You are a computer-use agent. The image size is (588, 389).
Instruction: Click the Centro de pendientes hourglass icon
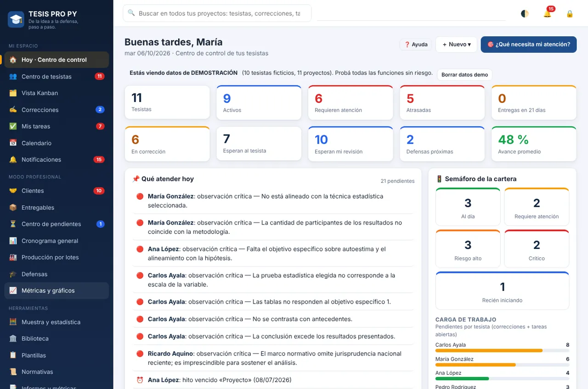point(13,224)
